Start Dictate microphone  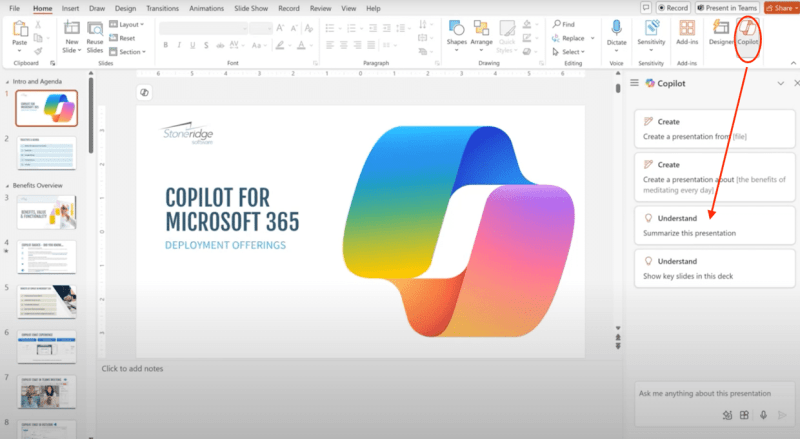pos(616,35)
